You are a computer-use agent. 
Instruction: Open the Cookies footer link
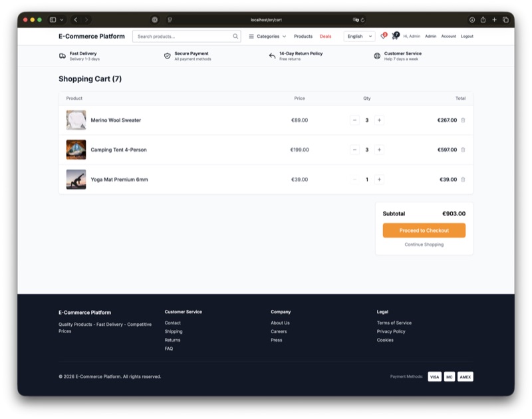pos(385,340)
